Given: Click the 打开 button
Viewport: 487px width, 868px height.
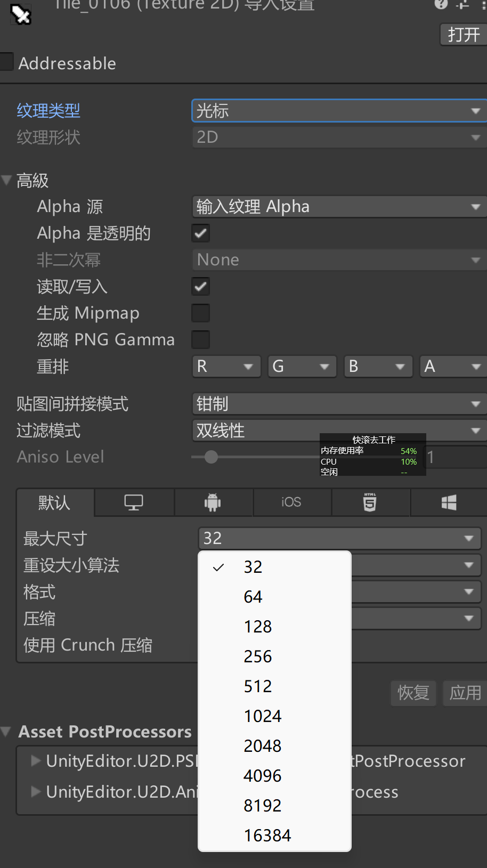Looking at the screenshot, I should [463, 35].
